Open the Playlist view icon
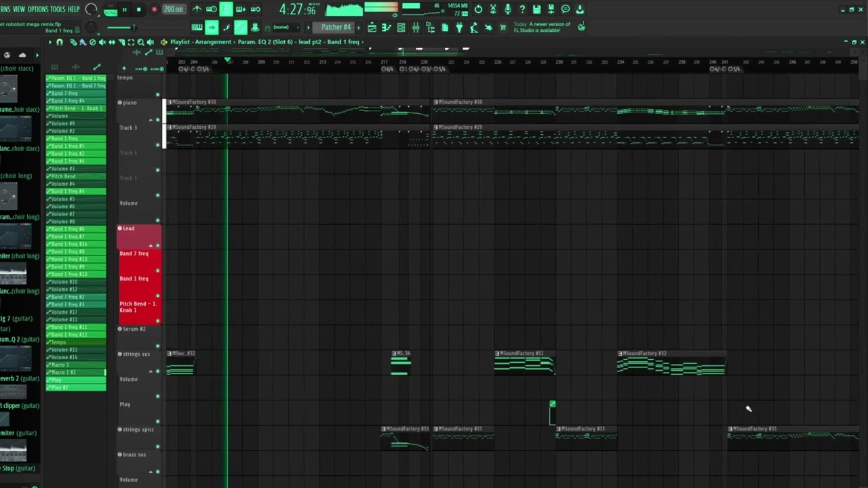Viewport: 868px width, 488px height. click(372, 27)
